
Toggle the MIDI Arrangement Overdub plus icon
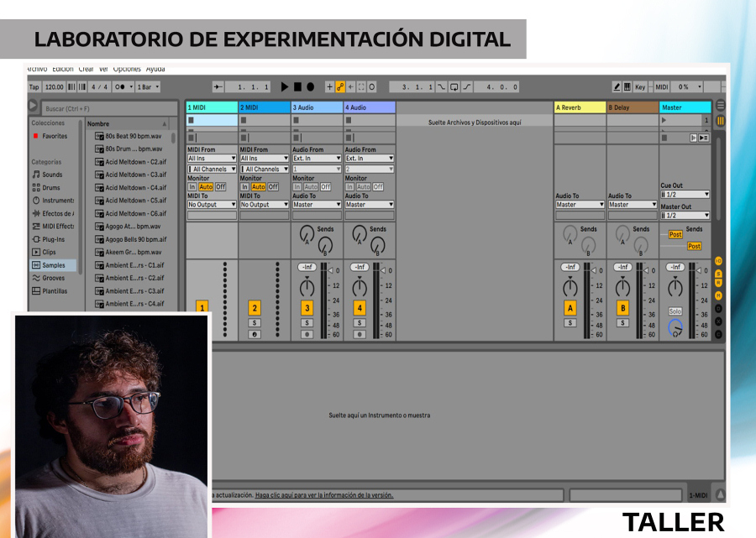[329, 87]
